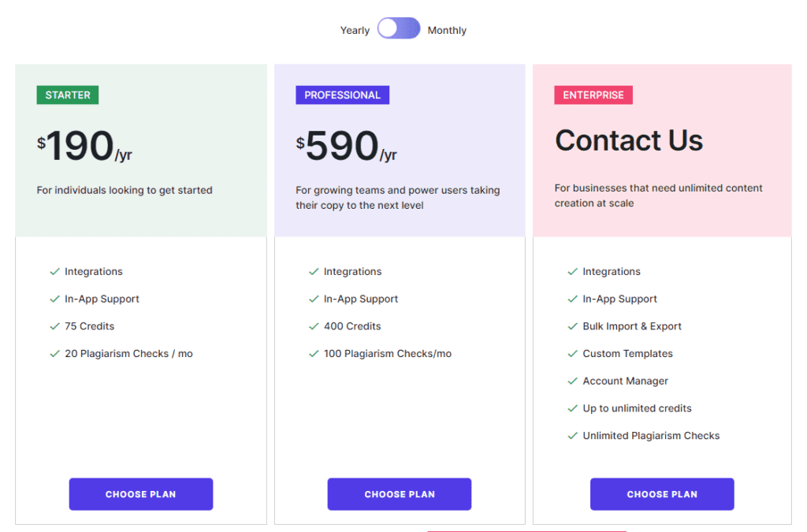Click the checkmark beside 100 Plagiarism Checks/mo
This screenshot has width=807, height=532.
(x=314, y=354)
